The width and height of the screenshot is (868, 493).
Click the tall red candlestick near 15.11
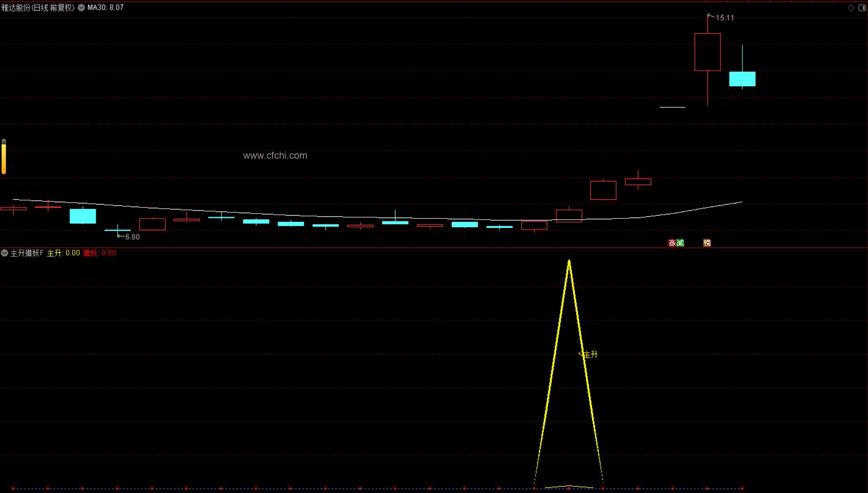click(707, 52)
